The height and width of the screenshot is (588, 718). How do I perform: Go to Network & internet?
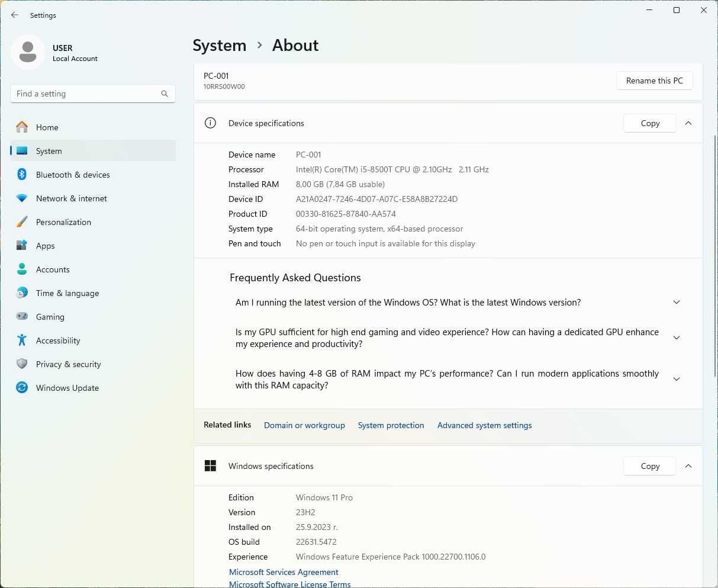[93, 198]
